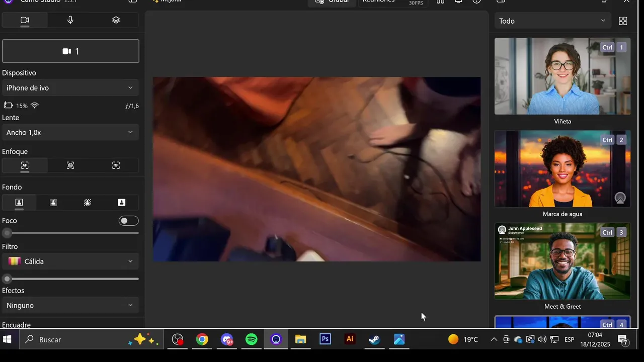Click the OneDrive cloud tray icon
Screen dimensions: 644x362
point(518,339)
